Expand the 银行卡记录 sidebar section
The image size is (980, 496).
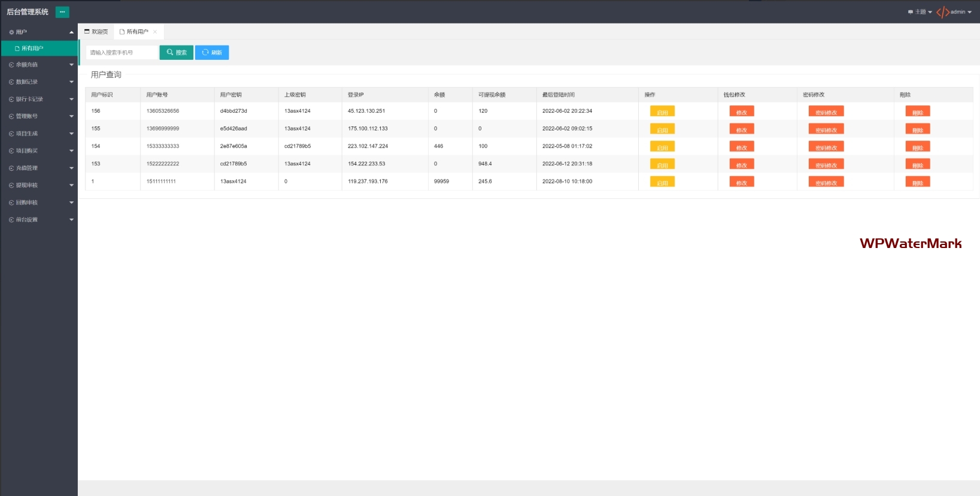coord(71,99)
